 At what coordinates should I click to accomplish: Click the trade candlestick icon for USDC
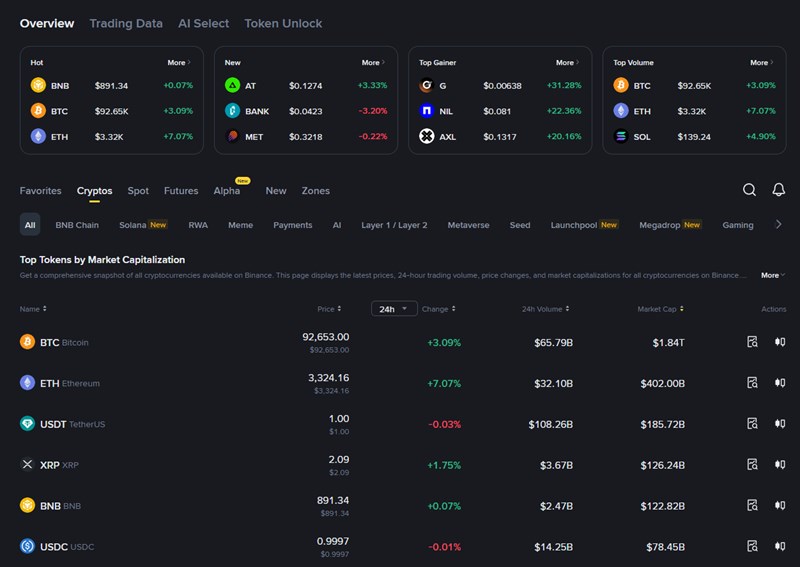(779, 546)
